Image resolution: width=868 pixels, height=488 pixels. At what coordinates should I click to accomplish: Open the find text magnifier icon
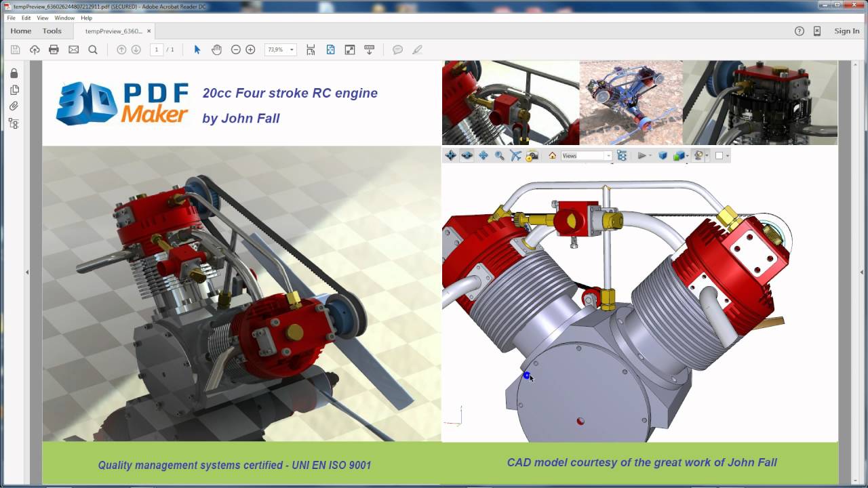point(93,49)
